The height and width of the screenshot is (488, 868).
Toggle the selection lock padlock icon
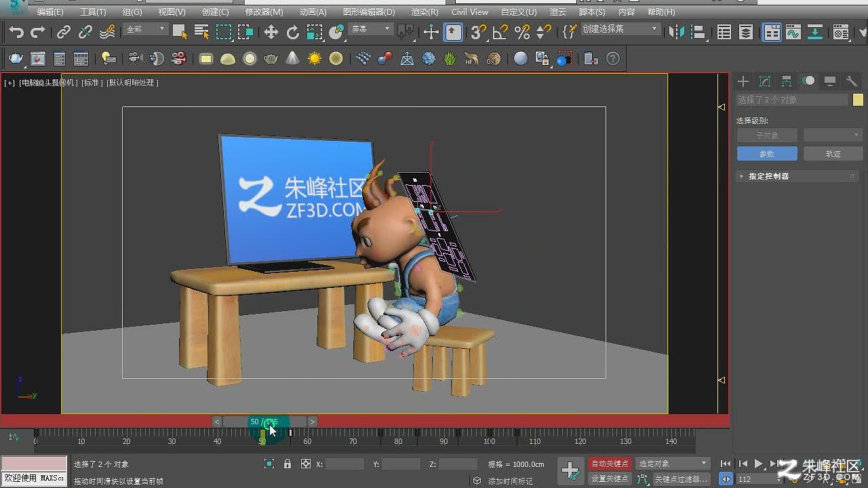click(288, 464)
